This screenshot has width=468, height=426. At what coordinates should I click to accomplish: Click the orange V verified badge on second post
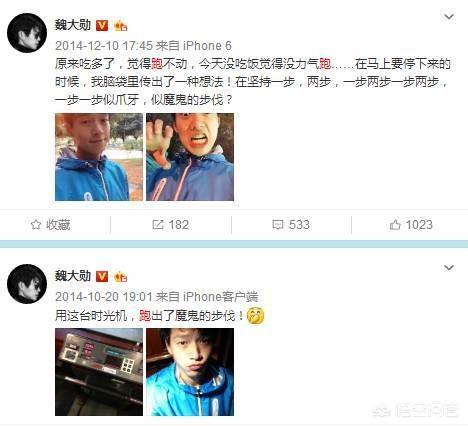pos(102,276)
